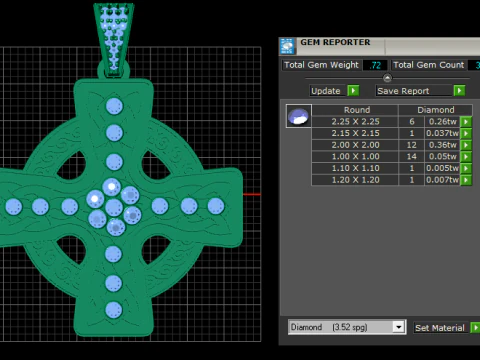Select the 2.25 X 2.25 size cell
Image resolution: width=480 pixels, height=360 pixels.
tap(355, 122)
